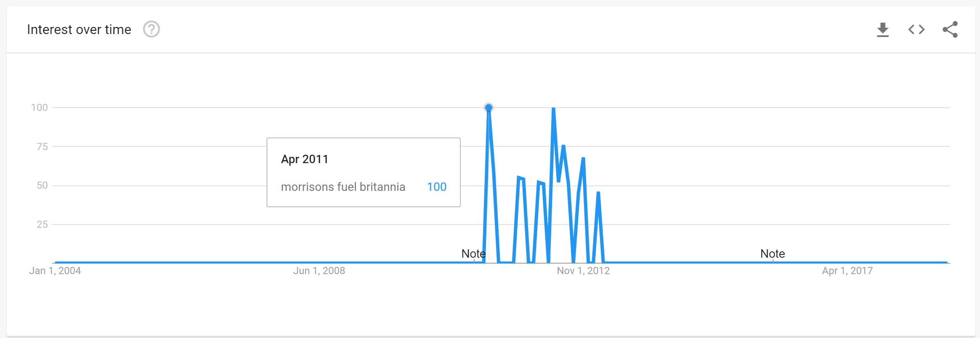Click the 25 y-axis label
Screen dimensions: 980x338
(x=42, y=224)
